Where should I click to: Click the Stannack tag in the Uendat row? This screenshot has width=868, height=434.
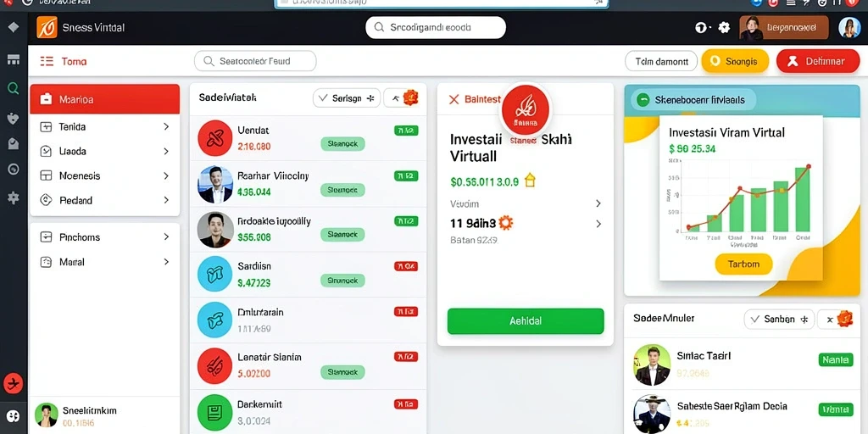[342, 144]
